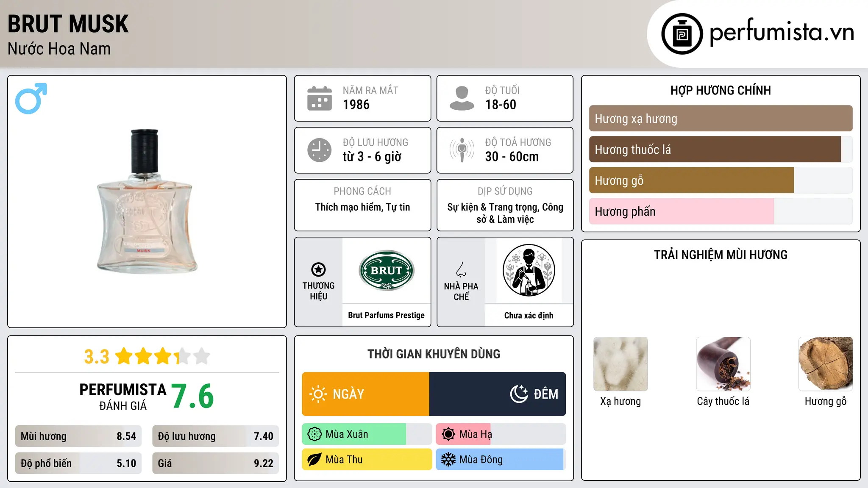Viewport: 868px width, 488px height.
Task: Click the perfumer illustration icon
Action: coord(529,270)
